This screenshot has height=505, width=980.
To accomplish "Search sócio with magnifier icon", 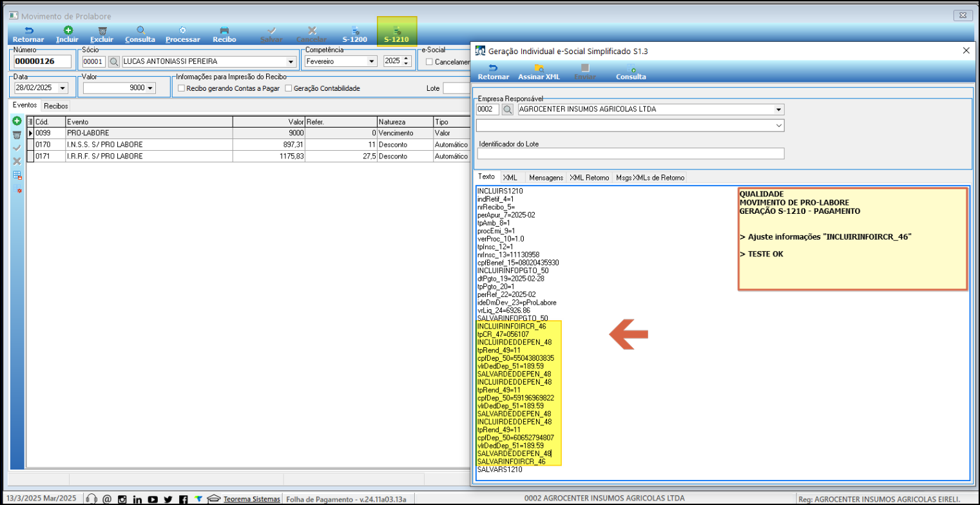I will [113, 62].
